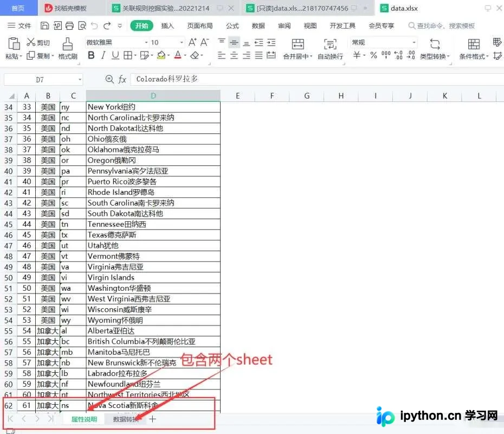The width and height of the screenshot is (504, 434).
Task: Click the zoom magnifier beside formula bar
Action: [x=109, y=79]
